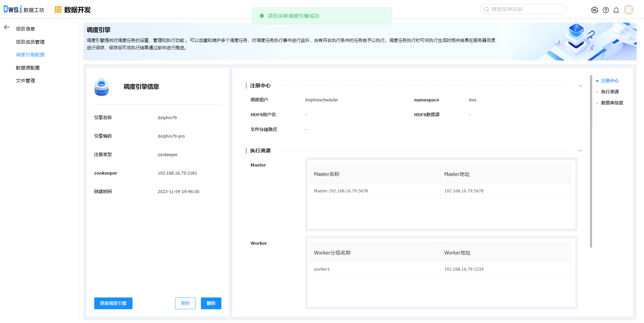Click the 更换调度引擎 button
The width and height of the screenshot is (644, 323).
click(113, 303)
